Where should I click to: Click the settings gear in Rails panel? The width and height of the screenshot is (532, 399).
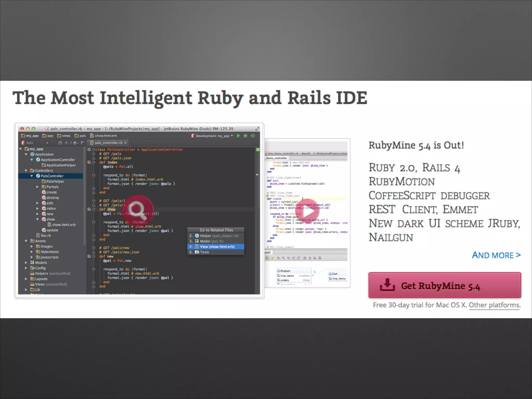coord(75,143)
